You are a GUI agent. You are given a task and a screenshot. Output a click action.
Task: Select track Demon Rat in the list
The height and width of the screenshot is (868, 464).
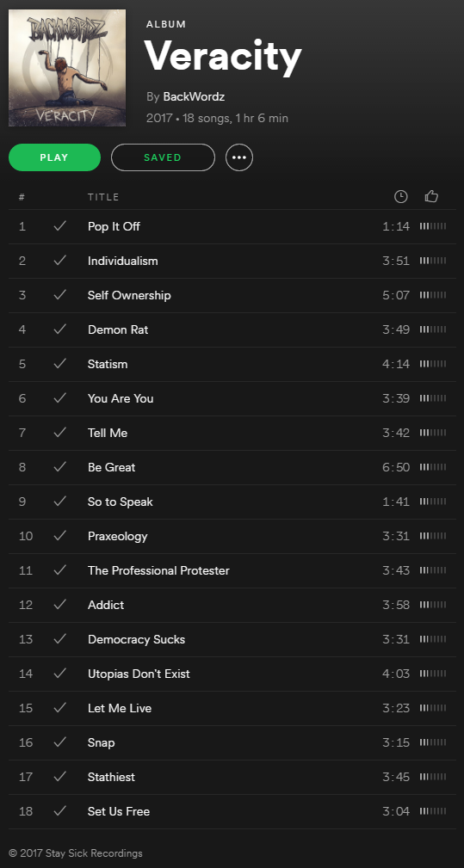click(232, 330)
